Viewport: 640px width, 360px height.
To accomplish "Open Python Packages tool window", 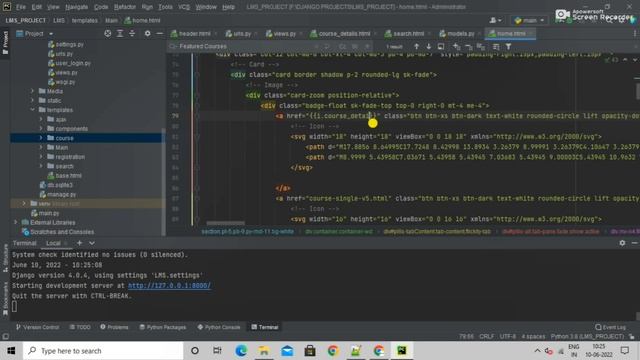I will [162, 327].
